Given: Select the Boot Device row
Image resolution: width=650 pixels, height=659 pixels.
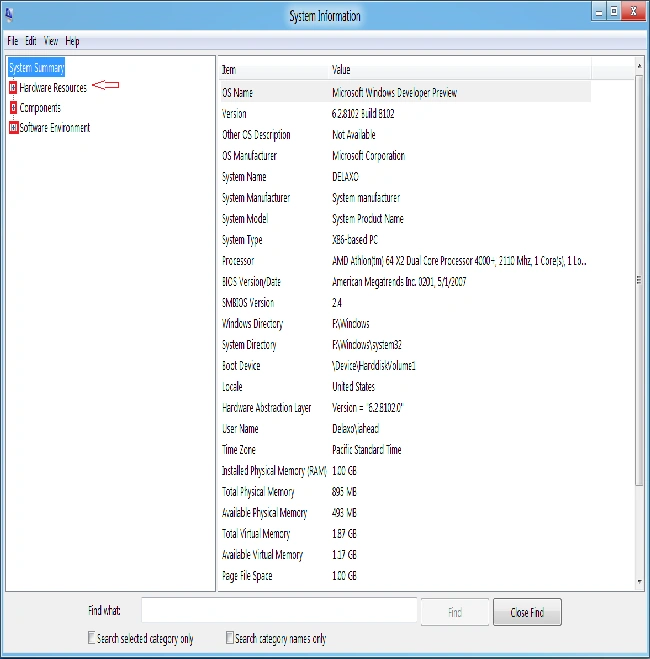Looking at the screenshot, I should tap(405, 366).
